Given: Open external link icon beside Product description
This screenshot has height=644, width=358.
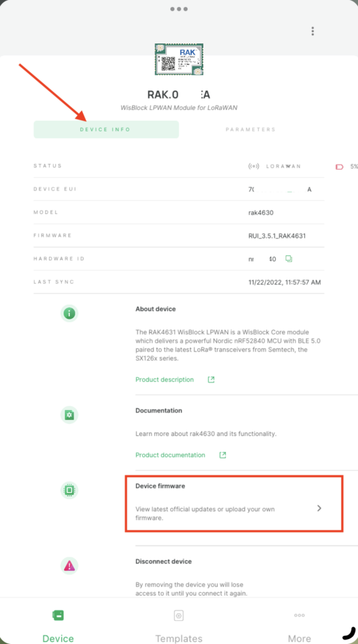Looking at the screenshot, I should pos(211,379).
